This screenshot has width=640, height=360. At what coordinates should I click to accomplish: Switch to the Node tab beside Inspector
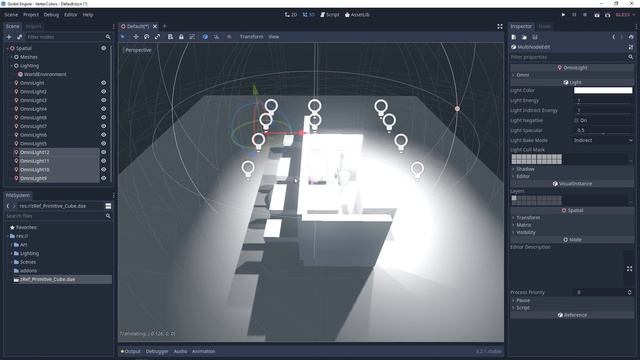click(544, 26)
